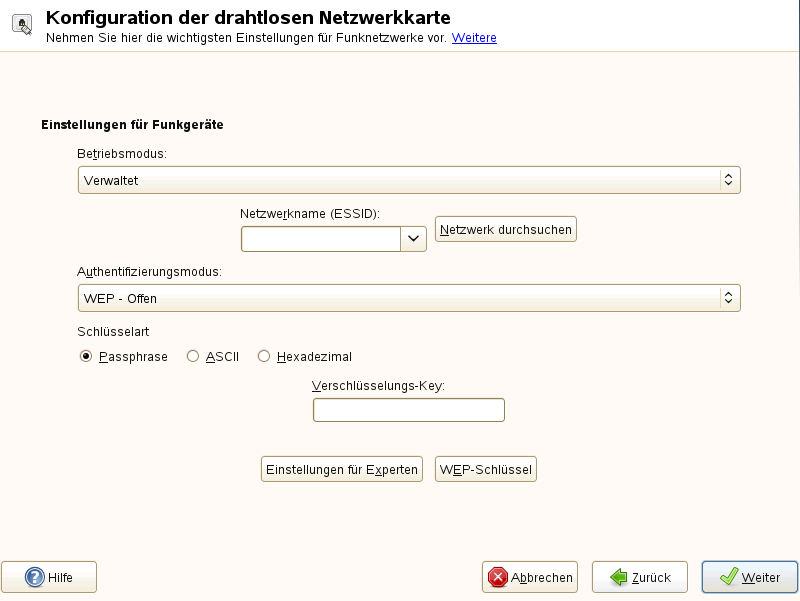Click the red X Abbrechen icon
The height and width of the screenshot is (601, 800).
[497, 577]
